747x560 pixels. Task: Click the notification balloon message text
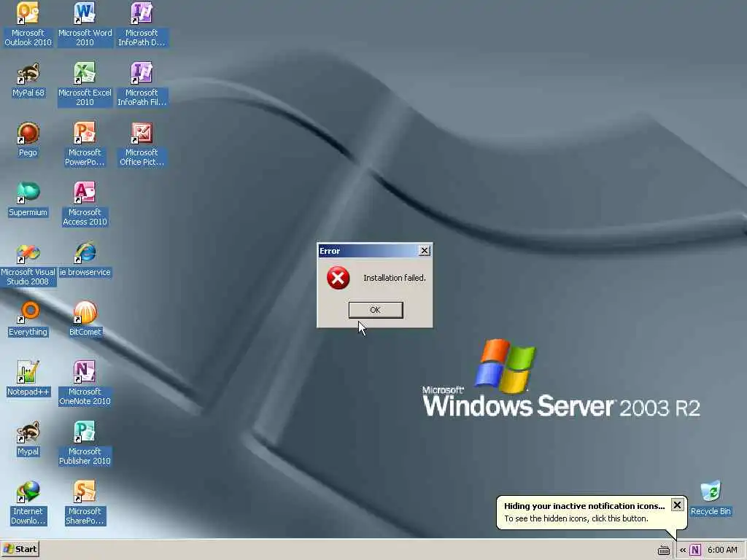(x=576, y=518)
